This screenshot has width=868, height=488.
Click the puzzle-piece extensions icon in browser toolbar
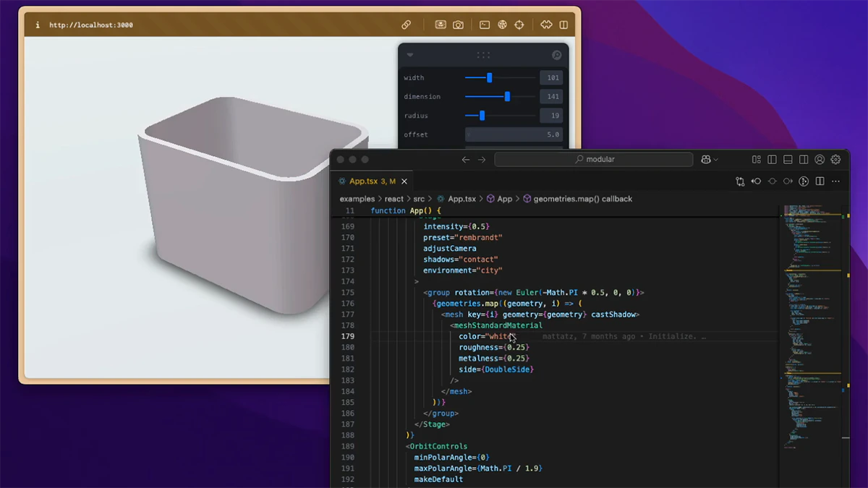[x=546, y=25]
